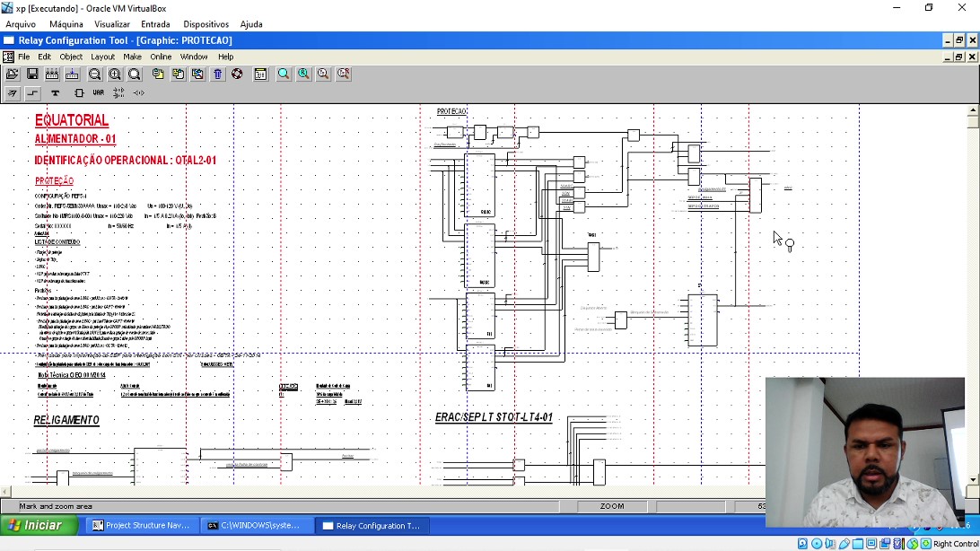The width and height of the screenshot is (980, 551).
Task: Select the function block tool icon
Action: (78, 93)
